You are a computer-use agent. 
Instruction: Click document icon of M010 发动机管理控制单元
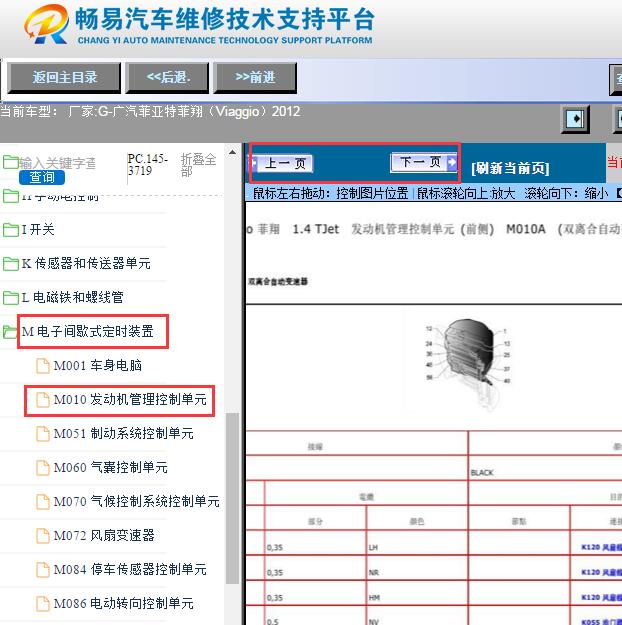(43, 400)
